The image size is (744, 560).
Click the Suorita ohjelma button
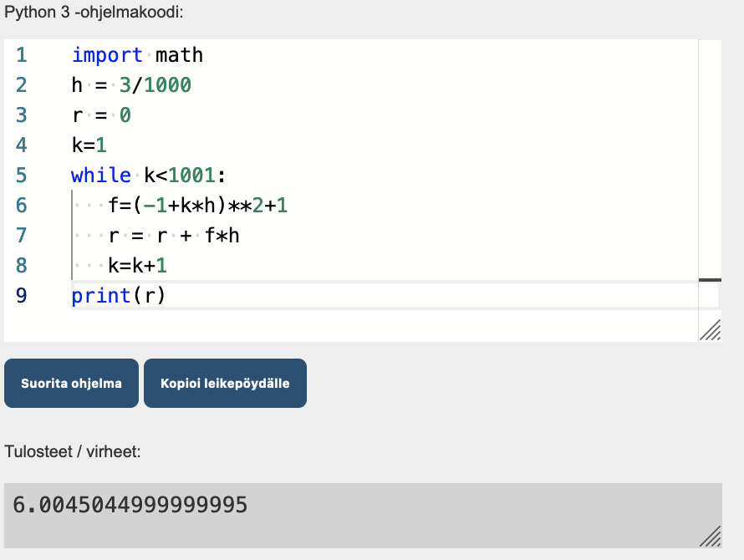(71, 384)
